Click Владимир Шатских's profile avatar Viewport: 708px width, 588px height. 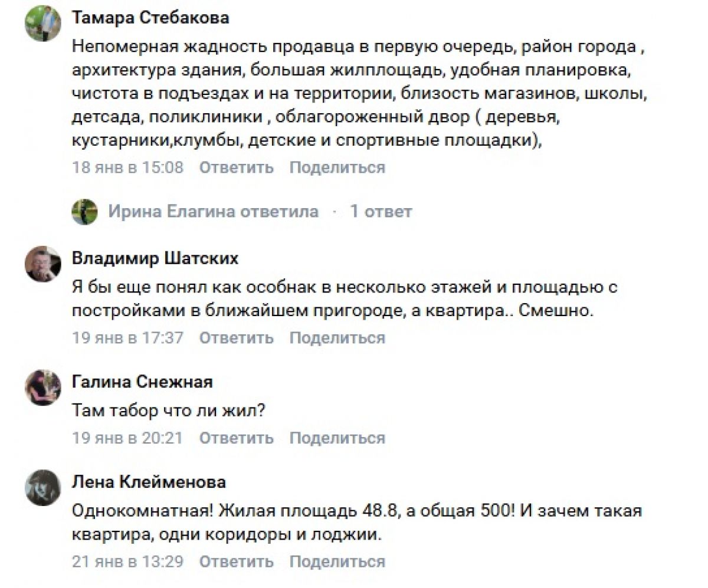tap(42, 264)
